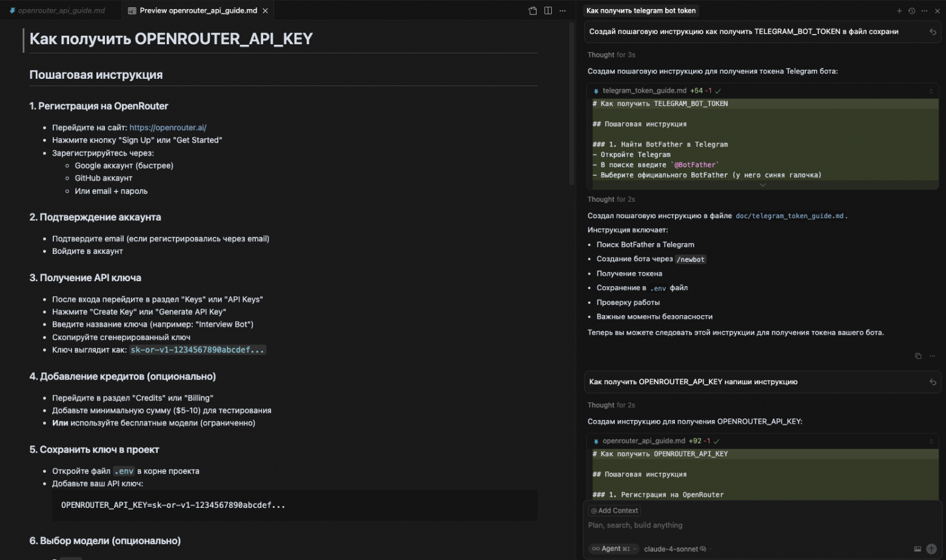Open chat history clock icon
946x560 pixels.
point(911,11)
